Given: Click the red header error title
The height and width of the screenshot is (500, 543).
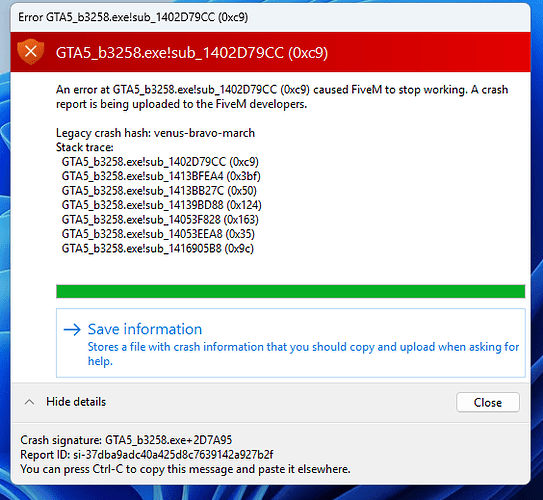Looking at the screenshot, I should click(192, 53).
